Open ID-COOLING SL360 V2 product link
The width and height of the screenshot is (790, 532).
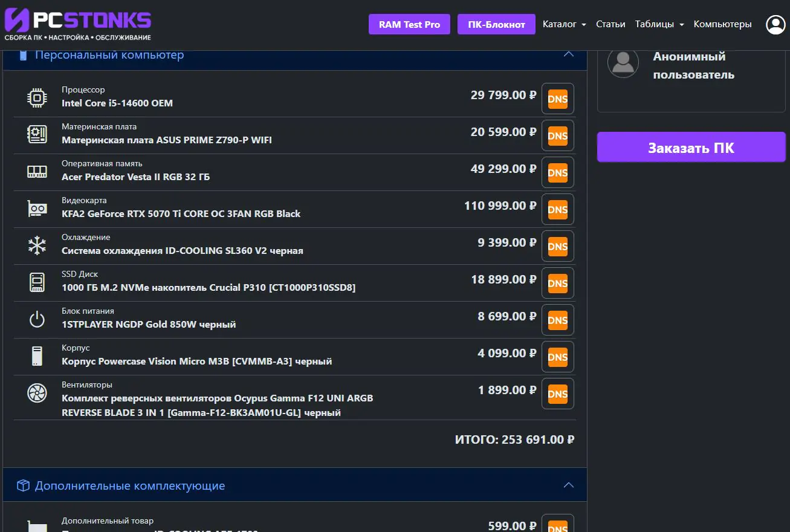183,251
